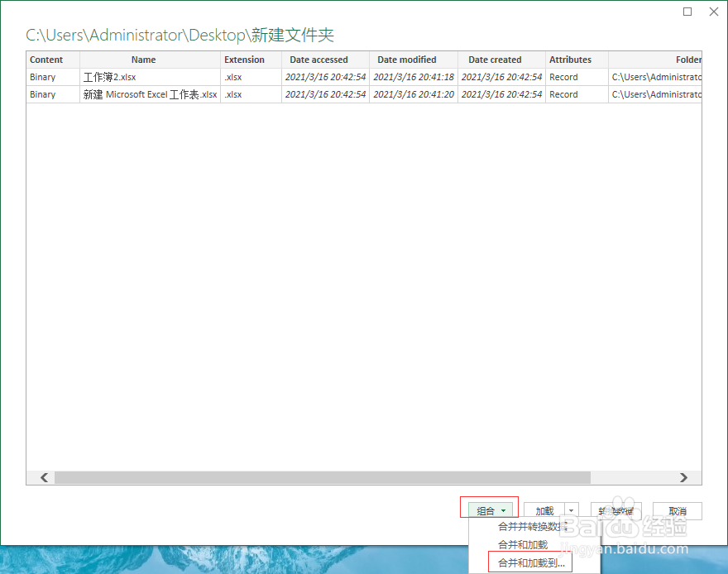The height and width of the screenshot is (574, 728).
Task: Select the Date modified column header
Action: click(x=414, y=60)
